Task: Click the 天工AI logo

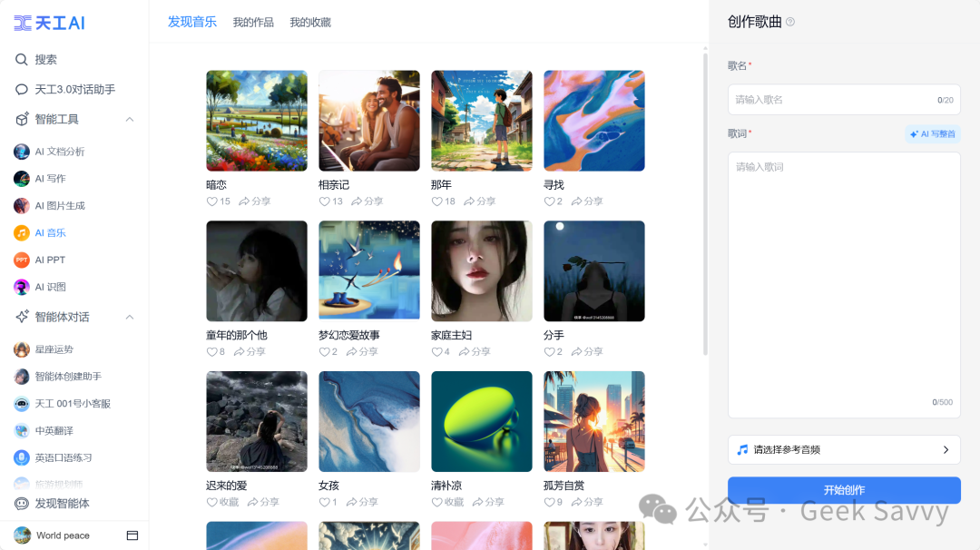Action: (x=49, y=23)
